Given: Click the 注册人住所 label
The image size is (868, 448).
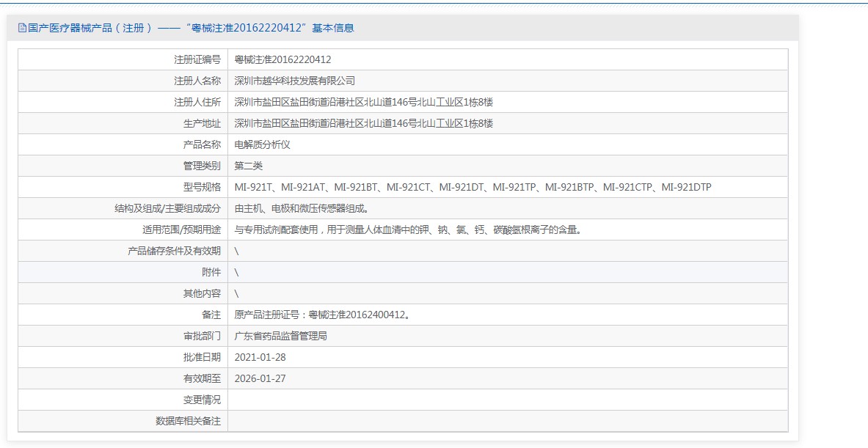Looking at the screenshot, I should [197, 103].
